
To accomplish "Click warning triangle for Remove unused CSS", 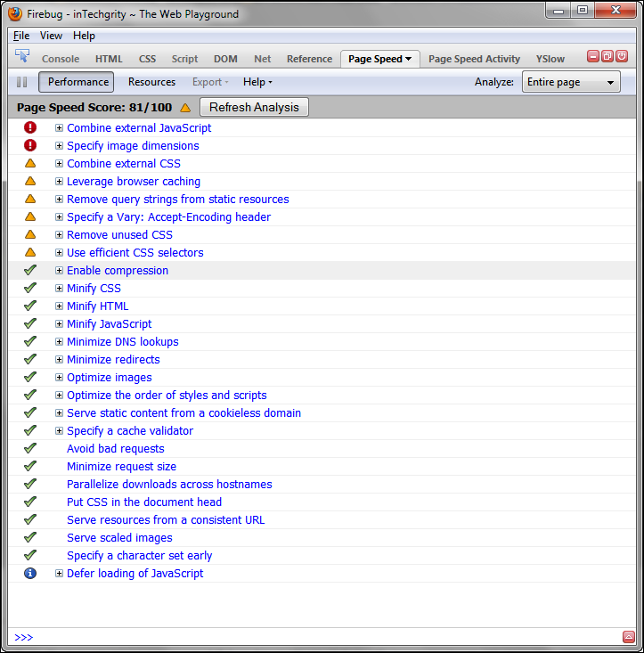I will pos(30,234).
